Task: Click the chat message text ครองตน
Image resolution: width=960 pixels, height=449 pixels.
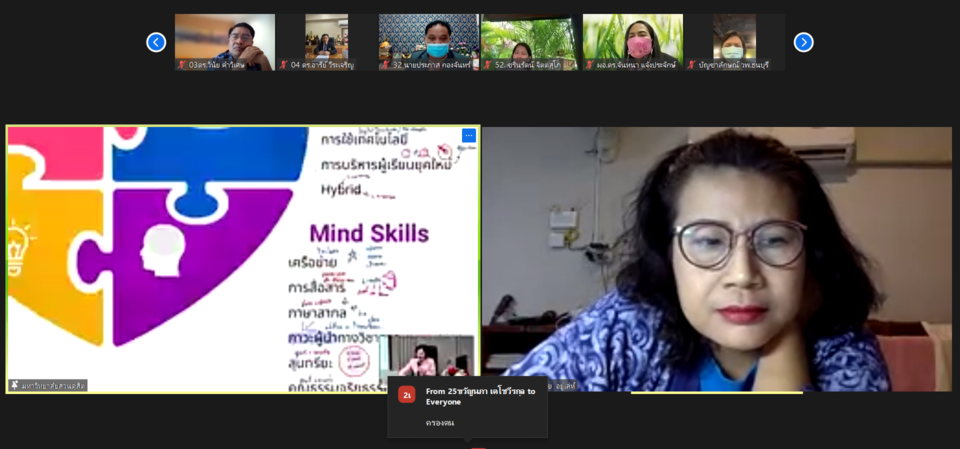Action: coord(440,423)
